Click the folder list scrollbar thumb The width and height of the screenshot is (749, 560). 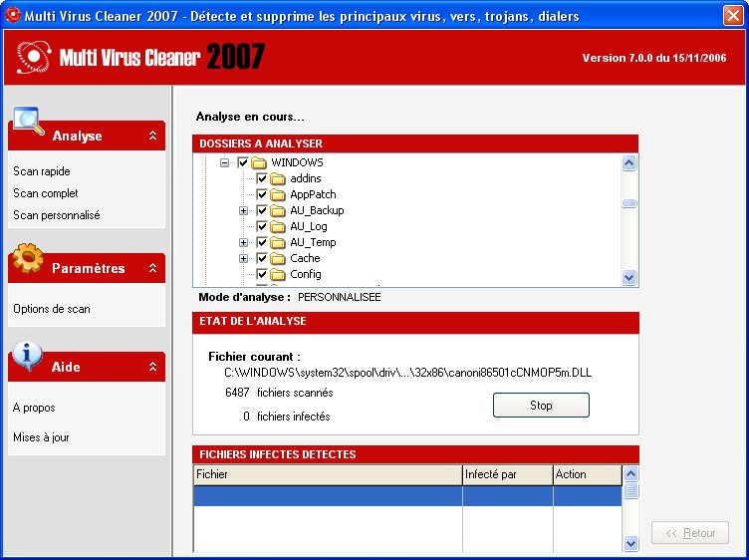[x=629, y=203]
